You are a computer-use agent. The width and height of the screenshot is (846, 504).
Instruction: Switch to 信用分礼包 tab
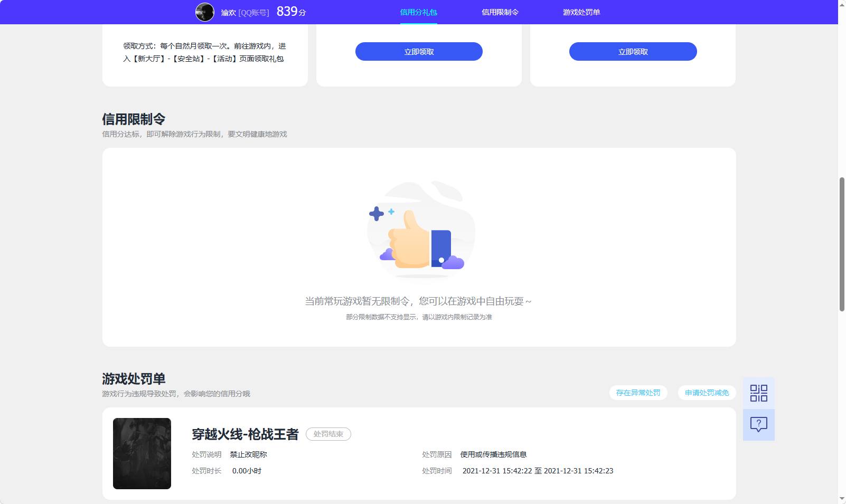(418, 12)
